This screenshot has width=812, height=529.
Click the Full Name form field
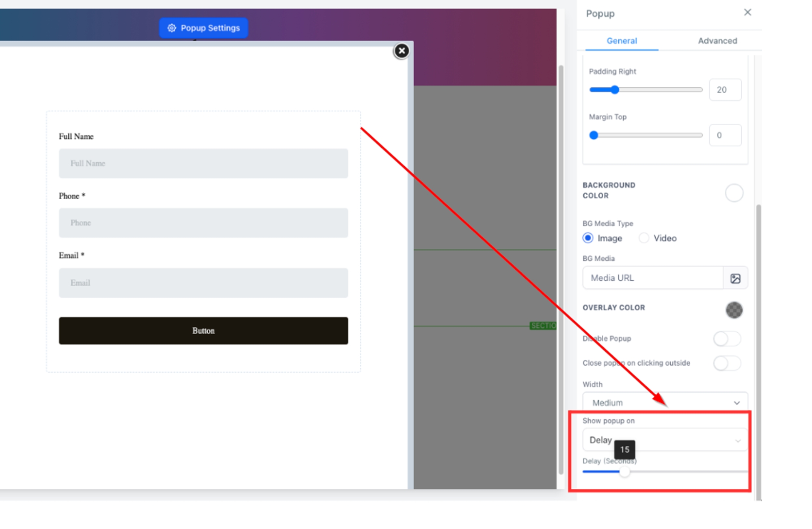click(203, 163)
